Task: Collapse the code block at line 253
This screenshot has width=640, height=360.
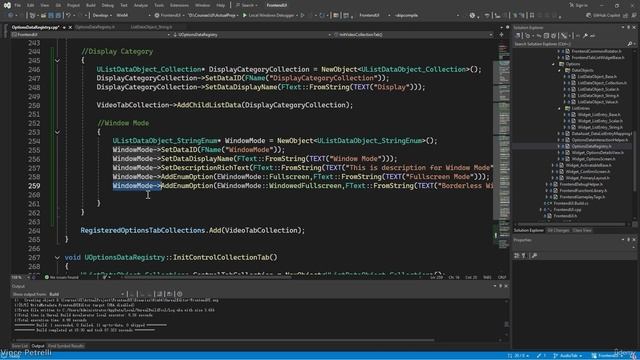Action: pyautogui.click(x=58, y=132)
